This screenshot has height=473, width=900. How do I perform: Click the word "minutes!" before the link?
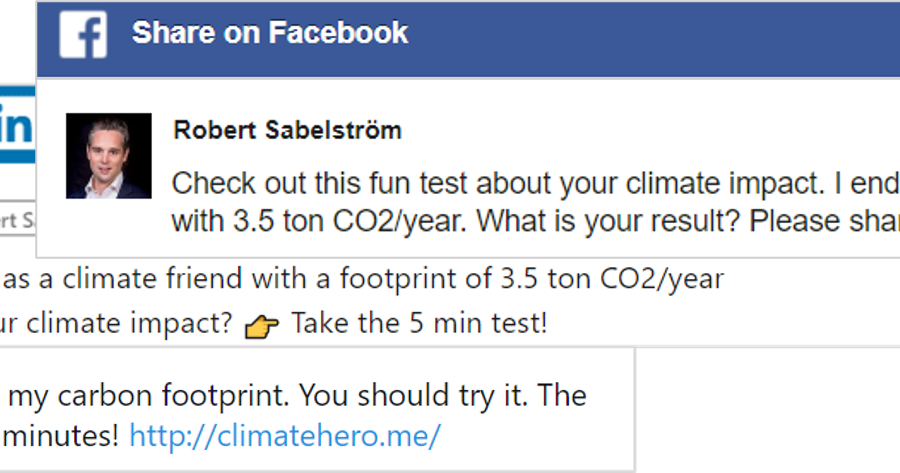61,436
